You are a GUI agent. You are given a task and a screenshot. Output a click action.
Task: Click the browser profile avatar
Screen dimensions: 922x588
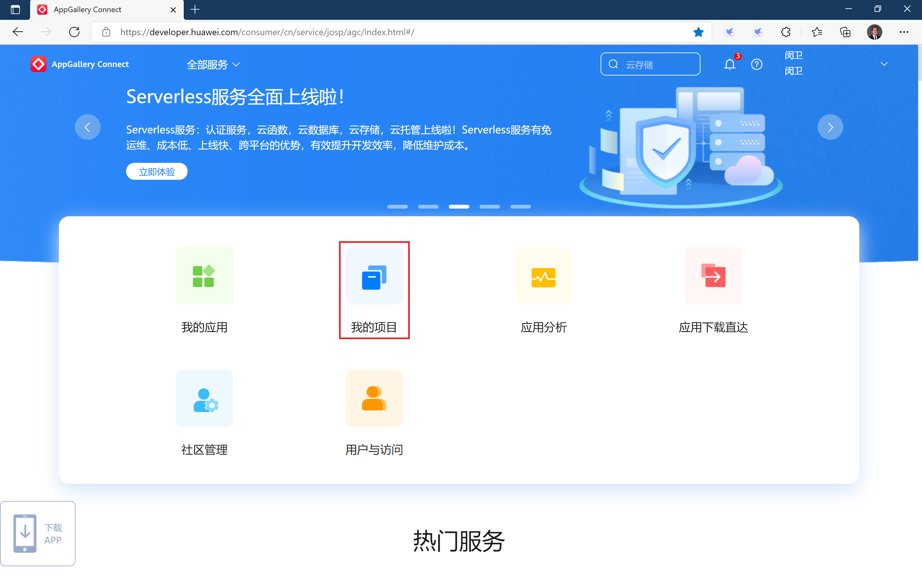875,32
